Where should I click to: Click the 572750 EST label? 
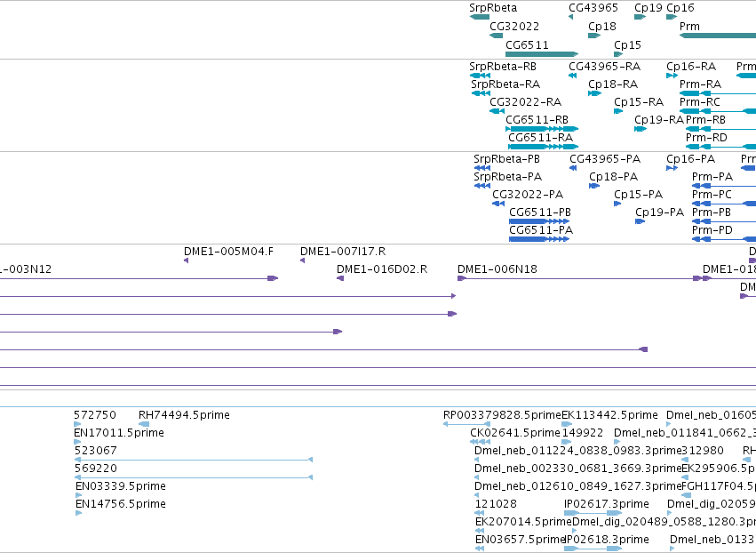(x=95, y=415)
